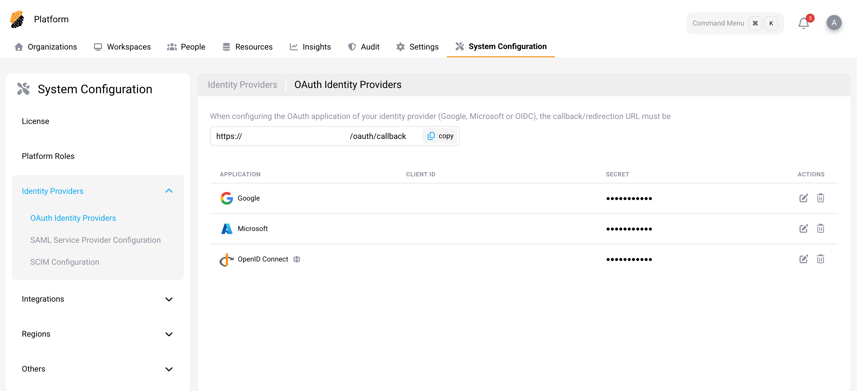Click the Identity Providers breadcrumb

pyautogui.click(x=242, y=85)
